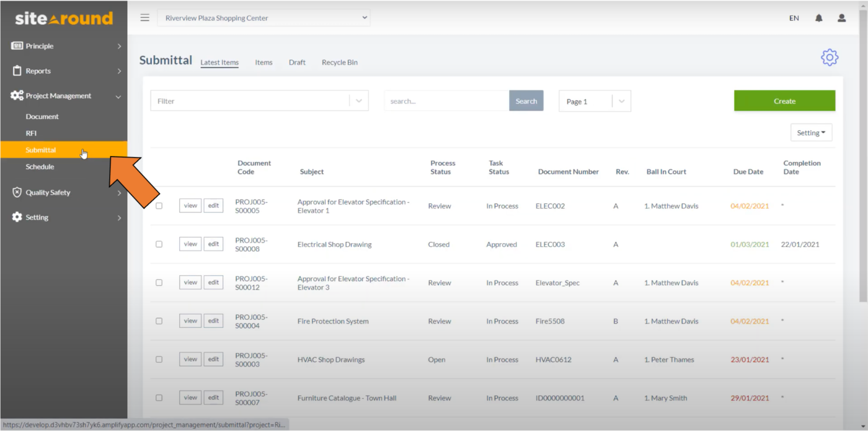Open the user profile icon

point(841,18)
